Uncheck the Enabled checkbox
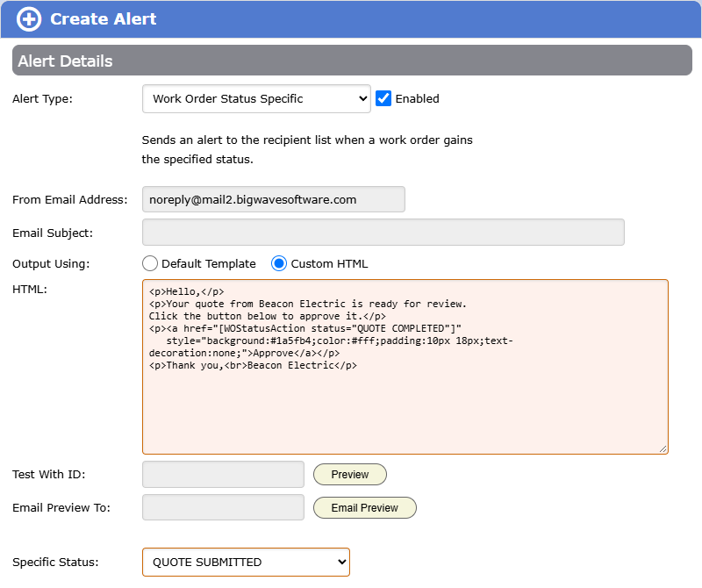 [383, 98]
